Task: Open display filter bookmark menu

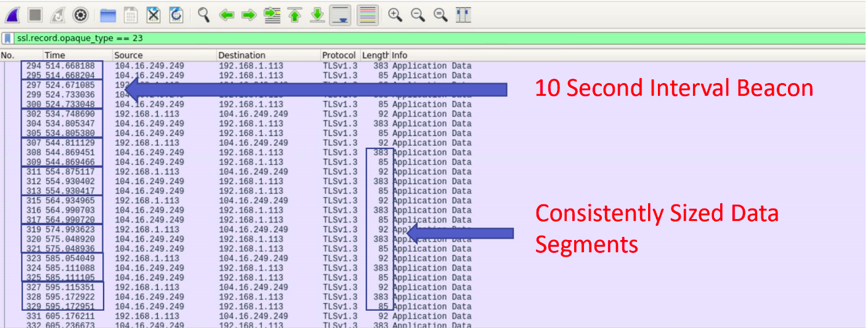Action: 7,38
